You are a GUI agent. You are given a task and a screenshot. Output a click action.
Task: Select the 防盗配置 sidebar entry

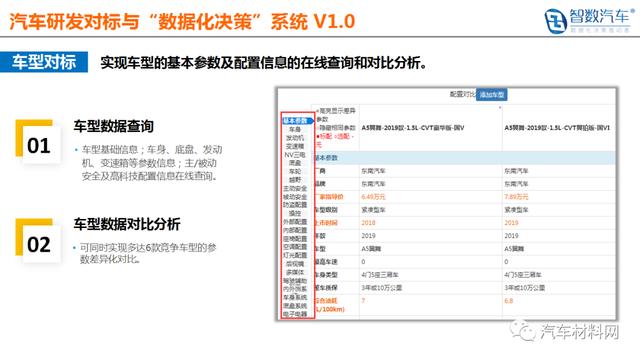(295, 205)
